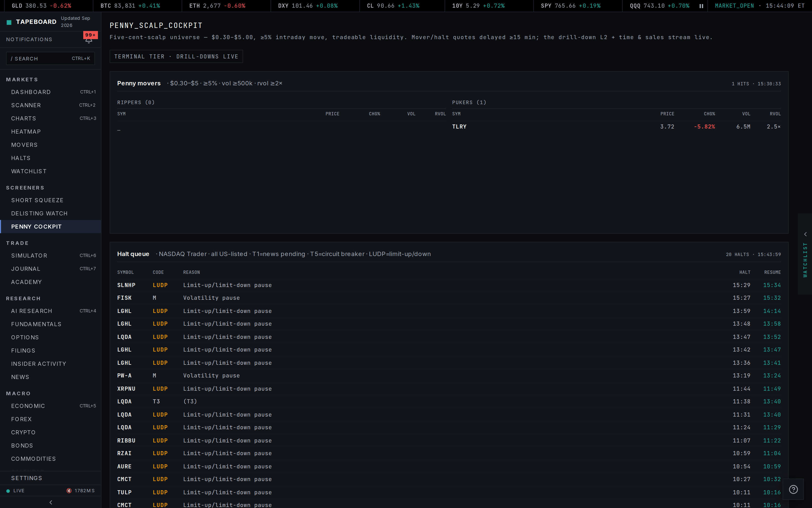Viewport: 812px width, 508px height.
Task: Open the Heatmap view
Action: 51,132
